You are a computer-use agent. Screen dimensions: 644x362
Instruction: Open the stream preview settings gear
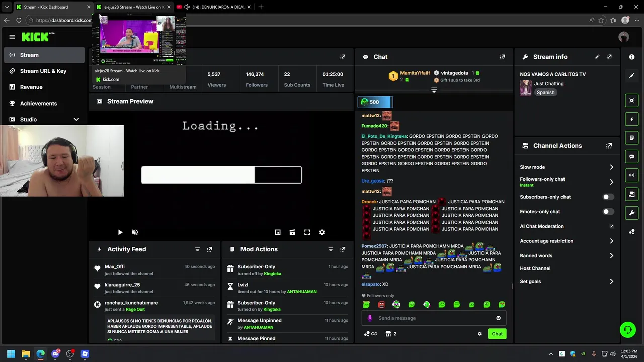tap(322, 232)
